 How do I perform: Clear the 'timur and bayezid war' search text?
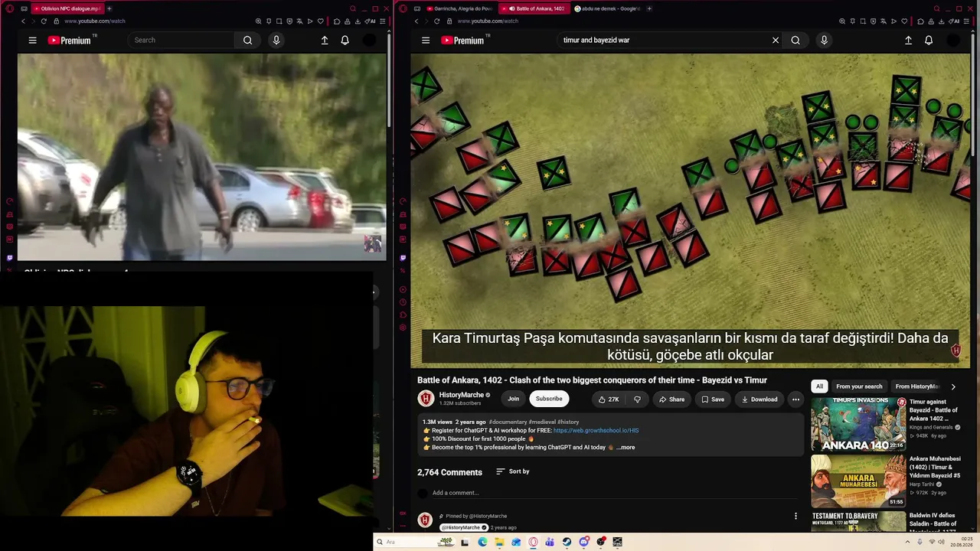click(776, 41)
